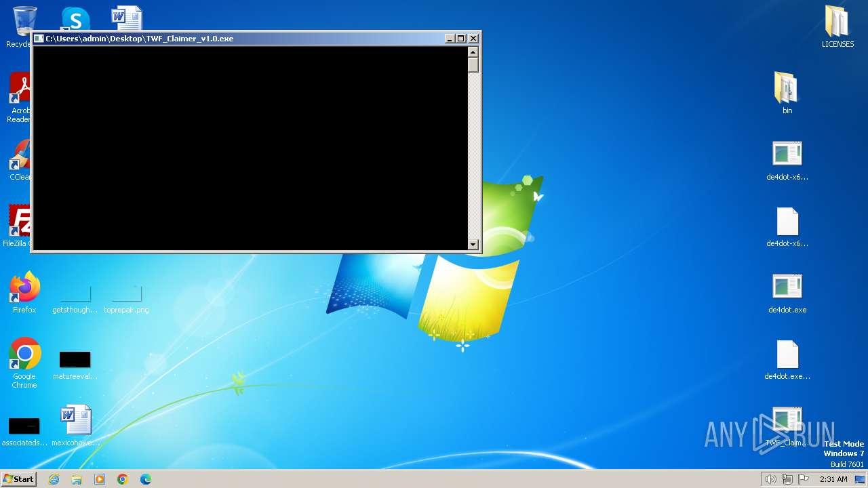Image resolution: width=868 pixels, height=488 pixels.
Task: Minimize the TWF_Claimer console window
Action: [450, 39]
